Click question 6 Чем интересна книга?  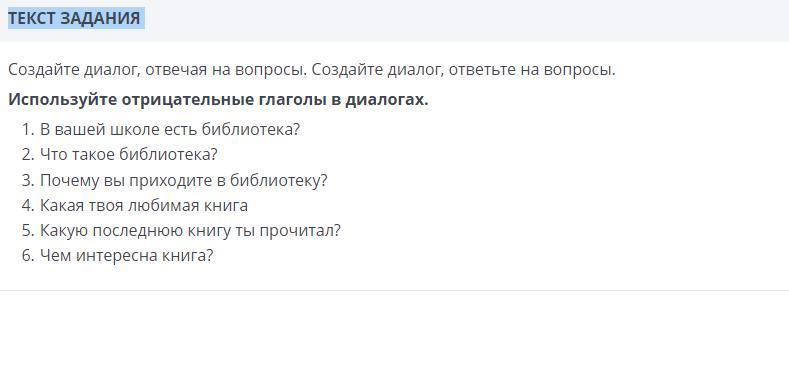click(126, 256)
